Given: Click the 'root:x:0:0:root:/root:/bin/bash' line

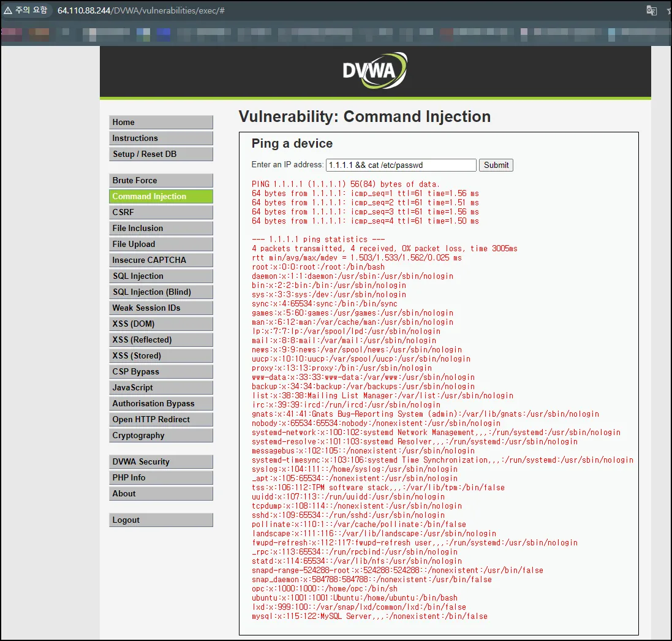Looking at the screenshot, I should 318,267.
